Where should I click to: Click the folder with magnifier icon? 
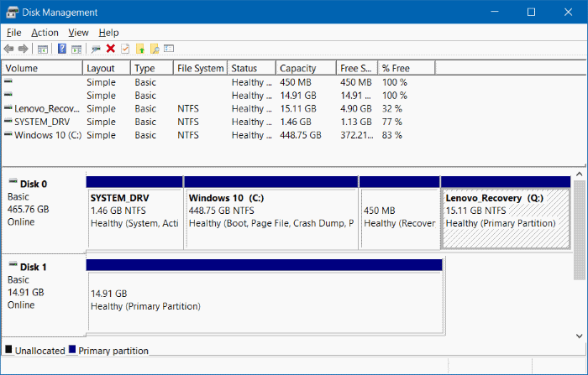[155, 49]
